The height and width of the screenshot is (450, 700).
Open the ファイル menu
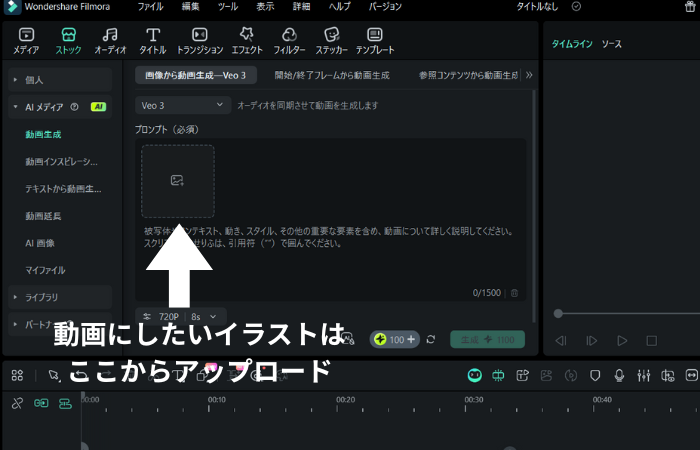click(150, 6)
